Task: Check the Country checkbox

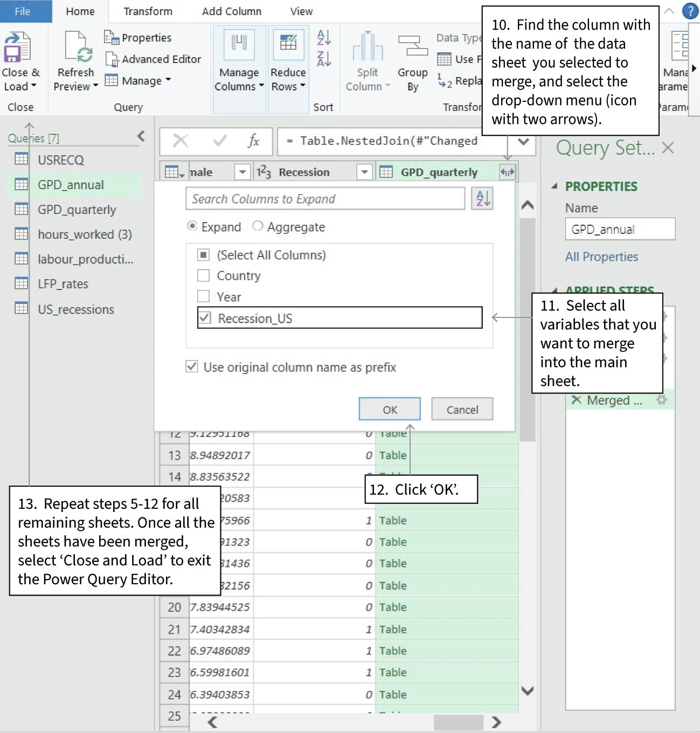Action: click(204, 275)
